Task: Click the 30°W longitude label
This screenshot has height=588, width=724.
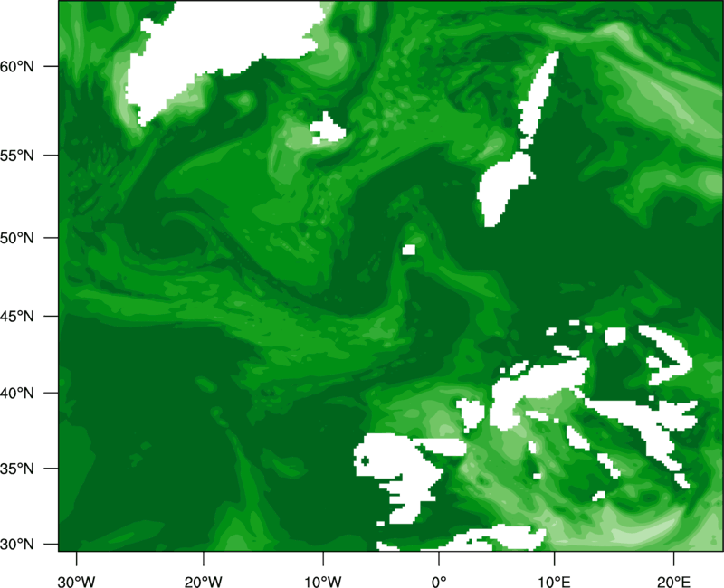Action: [77, 582]
